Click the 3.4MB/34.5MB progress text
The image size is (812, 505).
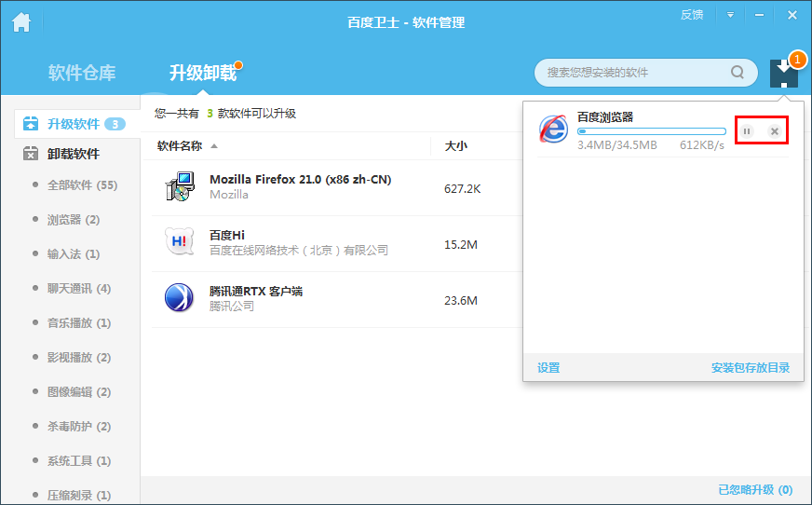tap(617, 145)
